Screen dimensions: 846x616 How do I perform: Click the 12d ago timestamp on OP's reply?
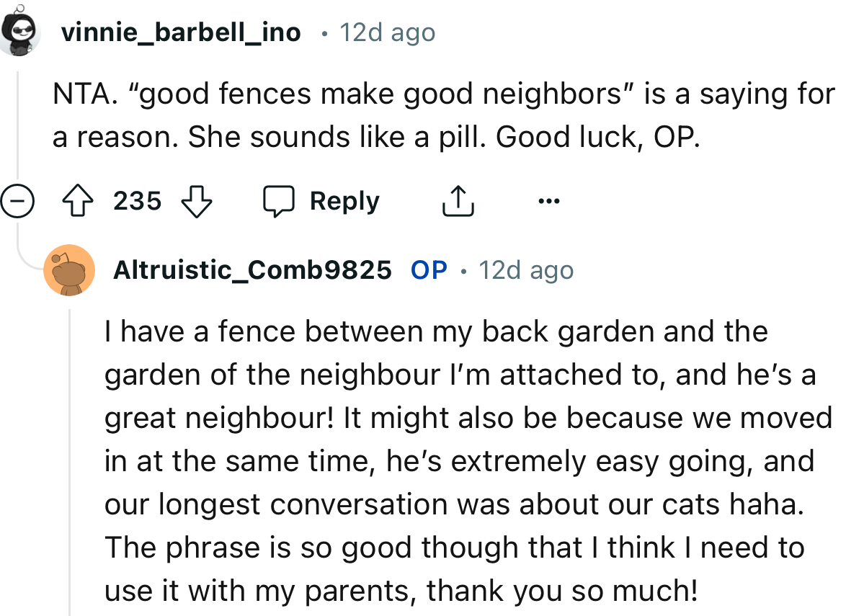tap(525, 270)
